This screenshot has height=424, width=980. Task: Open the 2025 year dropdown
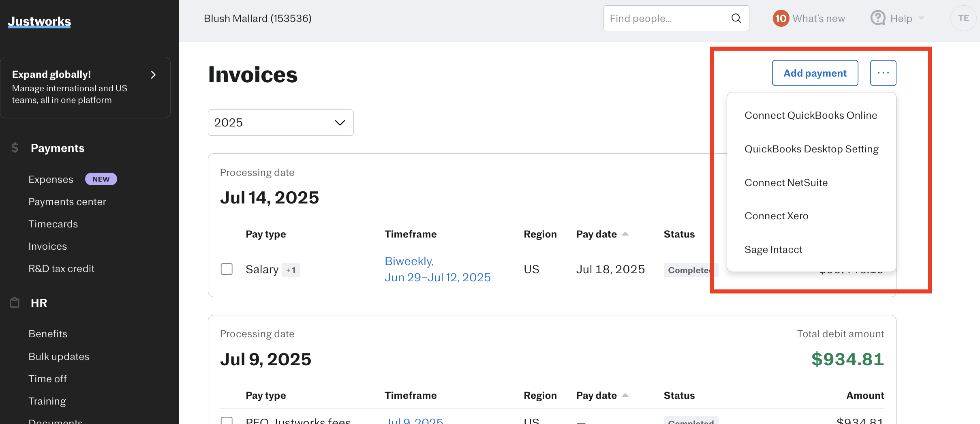click(x=280, y=122)
